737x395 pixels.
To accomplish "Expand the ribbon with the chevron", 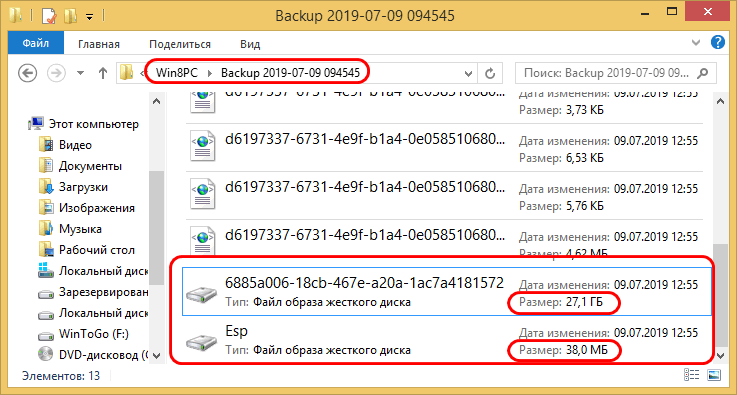I will click(697, 44).
